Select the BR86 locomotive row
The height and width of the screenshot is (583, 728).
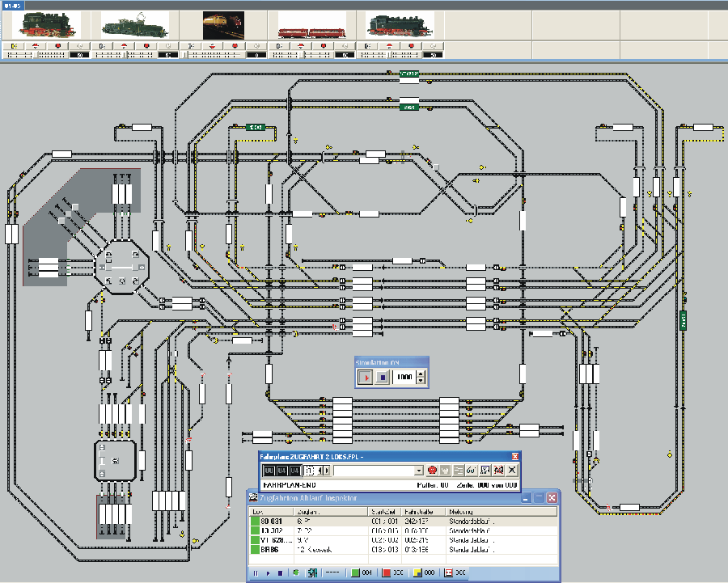(x=275, y=548)
